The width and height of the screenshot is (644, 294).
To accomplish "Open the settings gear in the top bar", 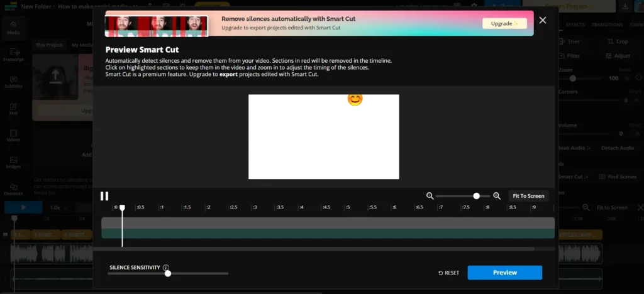I will point(474,6).
